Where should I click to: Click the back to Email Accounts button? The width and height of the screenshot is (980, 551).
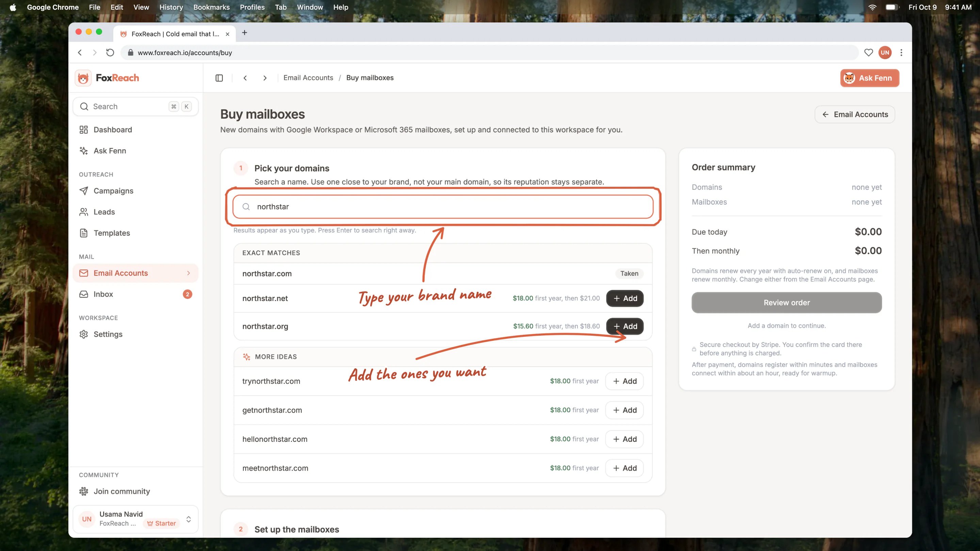pyautogui.click(x=854, y=115)
